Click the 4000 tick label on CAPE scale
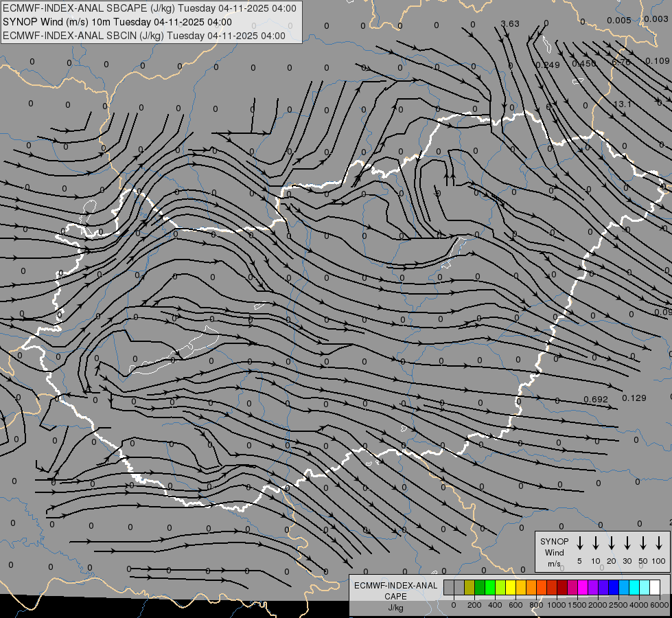 (639, 605)
